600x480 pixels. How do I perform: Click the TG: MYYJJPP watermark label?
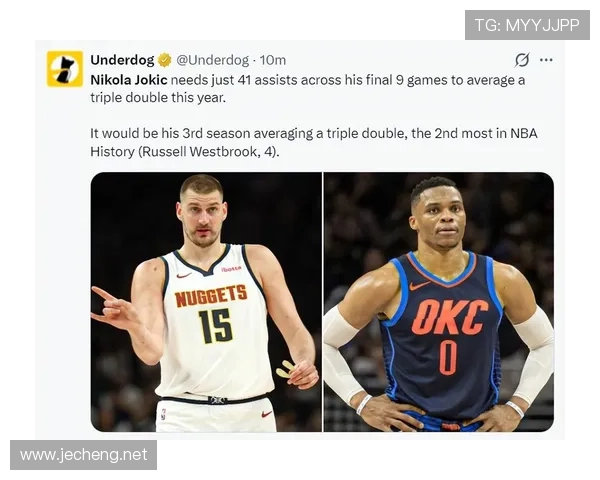pos(527,25)
